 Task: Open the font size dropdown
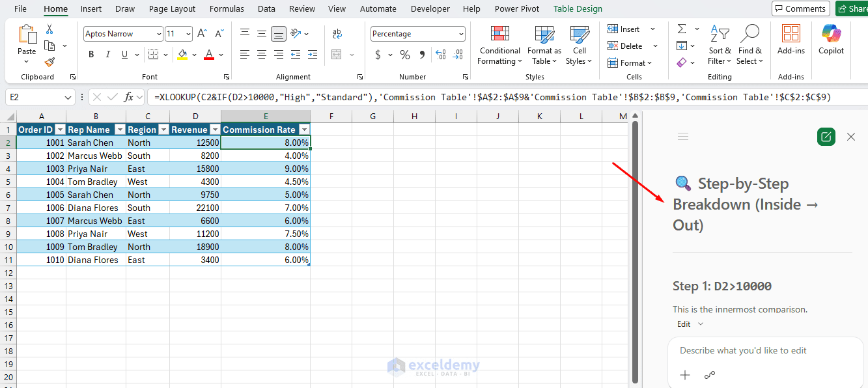[x=188, y=34]
